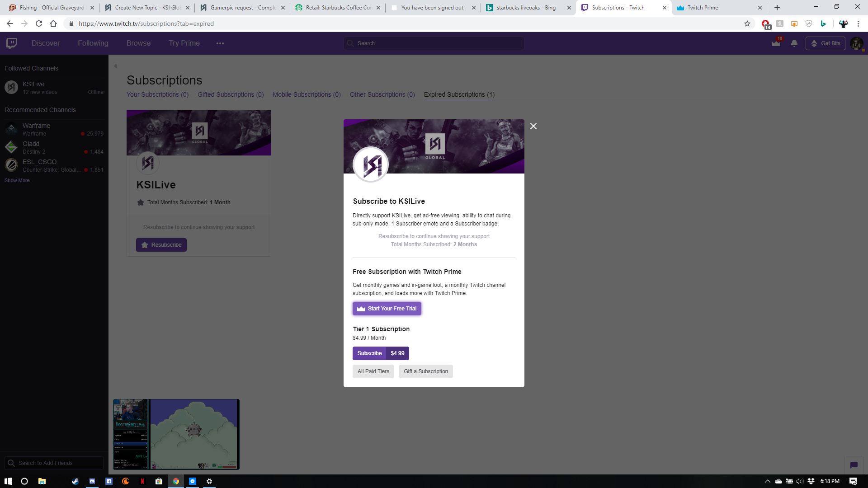Open the notifications bell icon

pyautogui.click(x=794, y=43)
